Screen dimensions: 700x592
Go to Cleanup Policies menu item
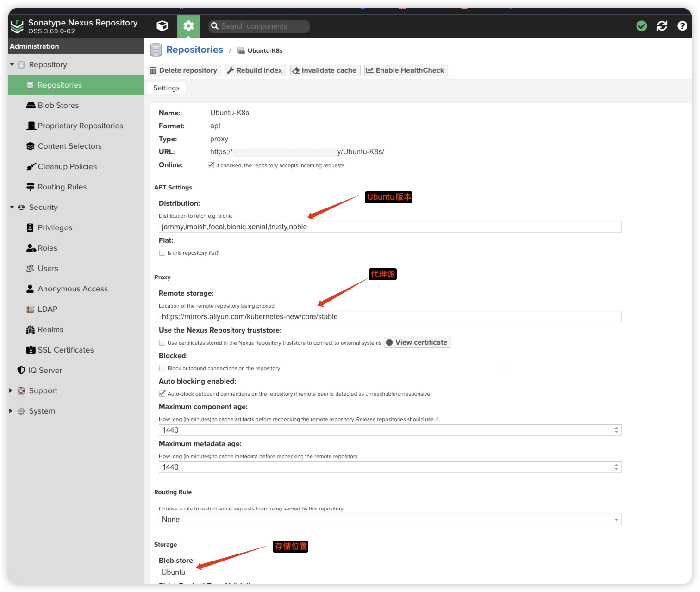[x=76, y=166]
